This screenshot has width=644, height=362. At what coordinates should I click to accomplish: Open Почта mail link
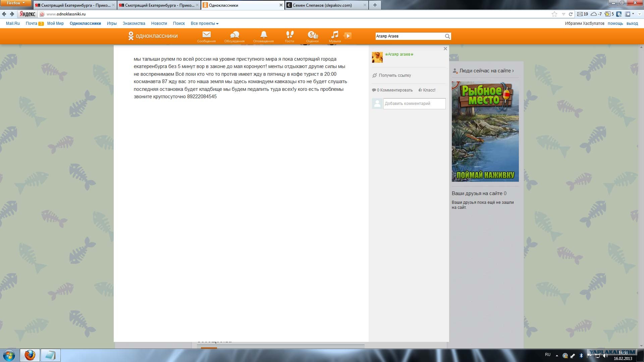(x=31, y=23)
